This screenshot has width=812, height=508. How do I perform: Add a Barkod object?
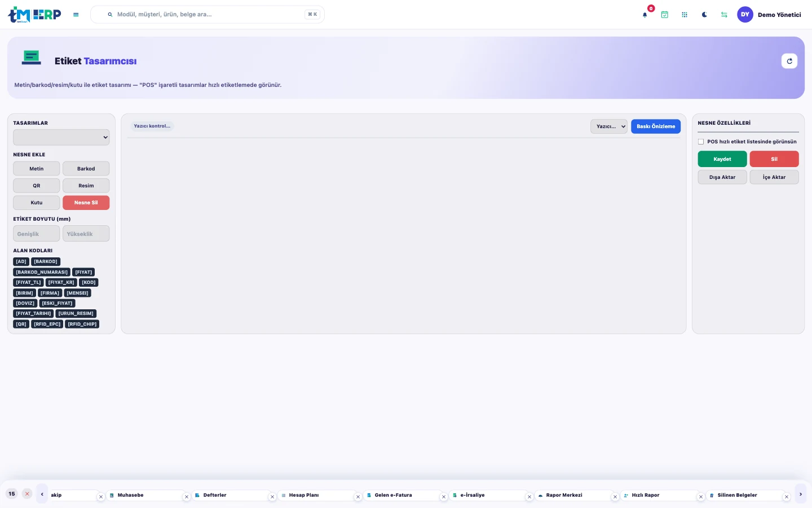(x=86, y=169)
